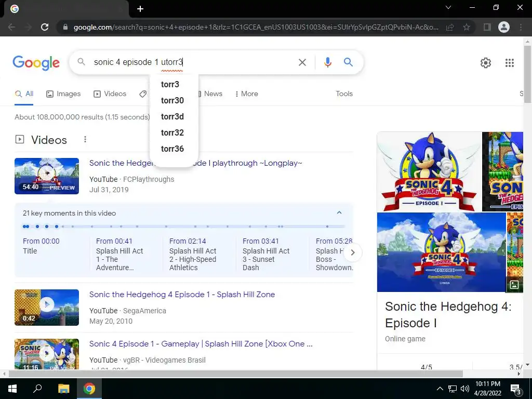Open Chrome side panel icon
The height and width of the screenshot is (399, 532).
(x=487, y=27)
